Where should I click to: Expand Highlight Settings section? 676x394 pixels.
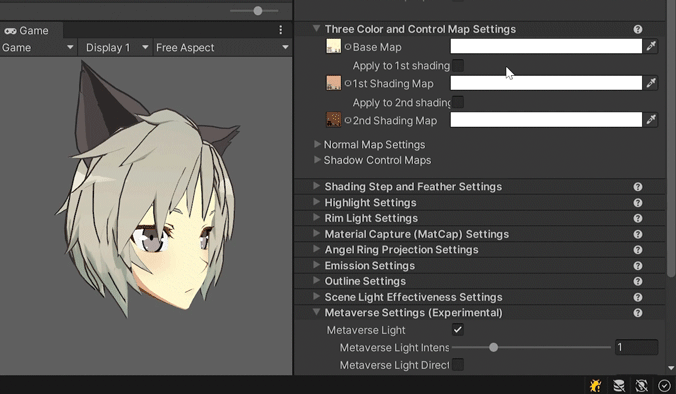coord(316,202)
